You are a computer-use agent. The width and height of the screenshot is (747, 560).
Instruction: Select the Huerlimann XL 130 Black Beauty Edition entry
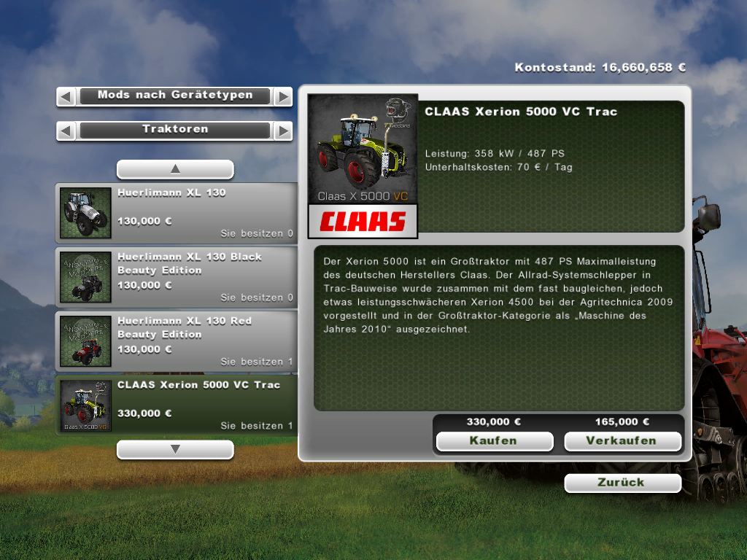coord(177,277)
